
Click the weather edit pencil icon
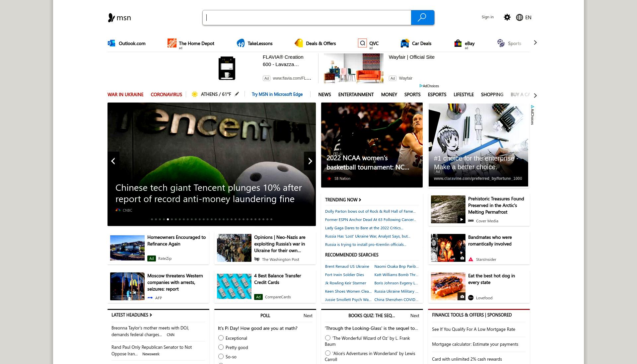(x=237, y=94)
